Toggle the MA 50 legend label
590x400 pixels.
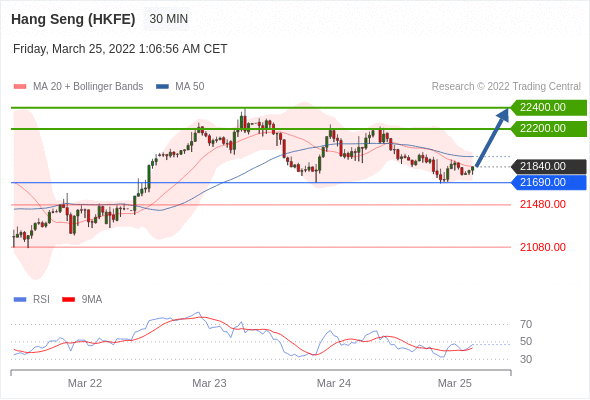190,87
